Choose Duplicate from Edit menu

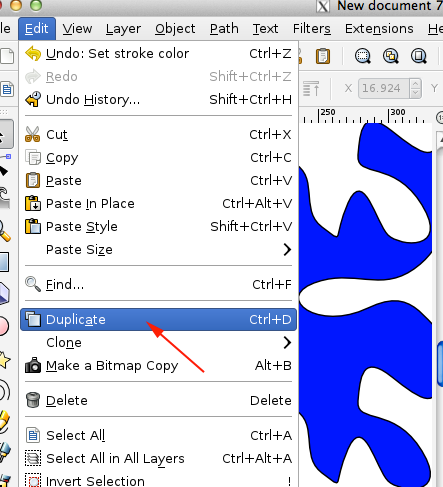158,320
